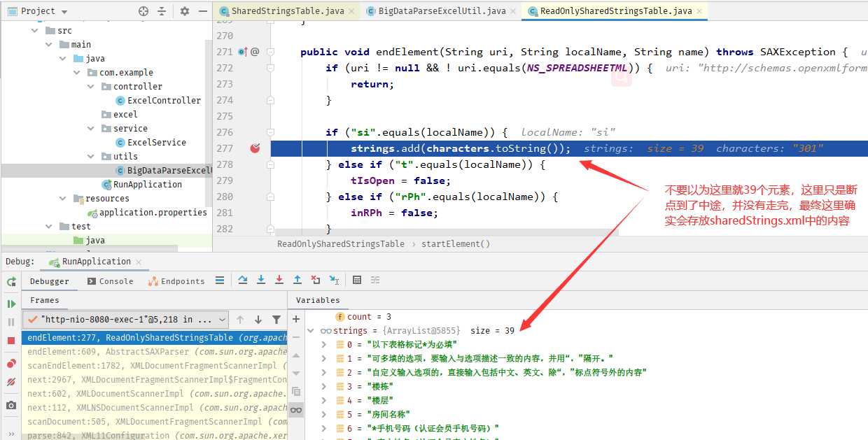Hide the Project tool window
This screenshot has width=868, height=440.
[202, 11]
